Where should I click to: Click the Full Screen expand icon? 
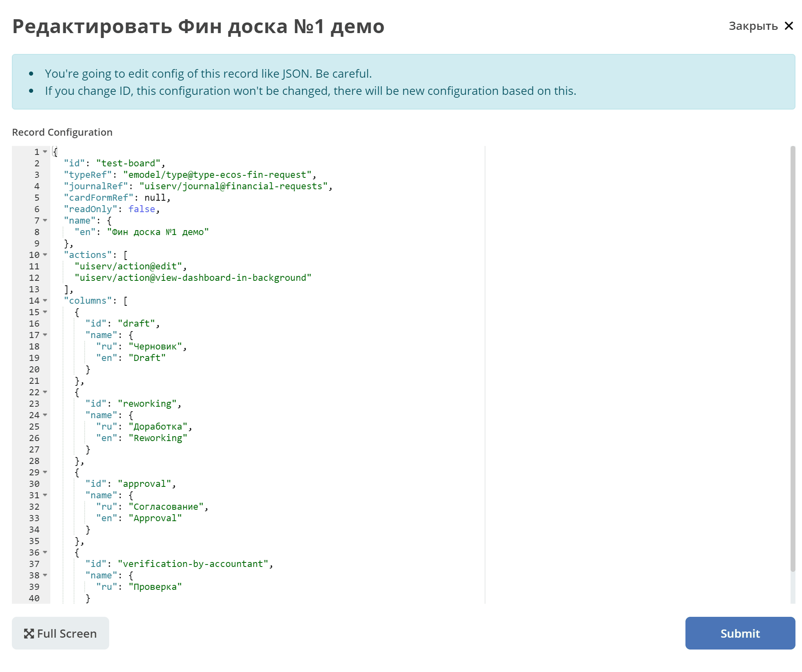tap(29, 634)
